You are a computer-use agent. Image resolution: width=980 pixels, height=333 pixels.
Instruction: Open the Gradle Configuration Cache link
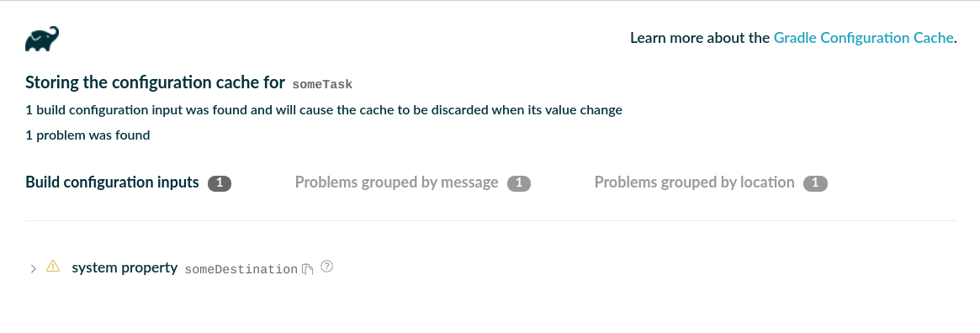863,38
